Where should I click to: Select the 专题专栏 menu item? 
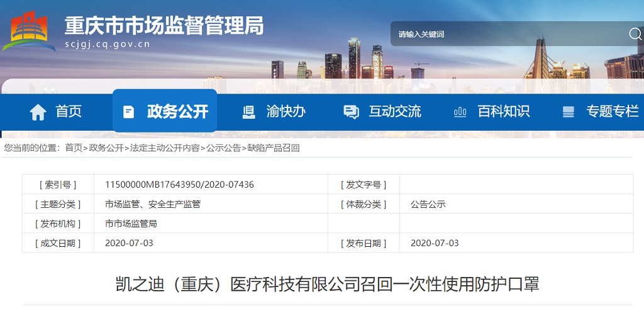(x=612, y=112)
